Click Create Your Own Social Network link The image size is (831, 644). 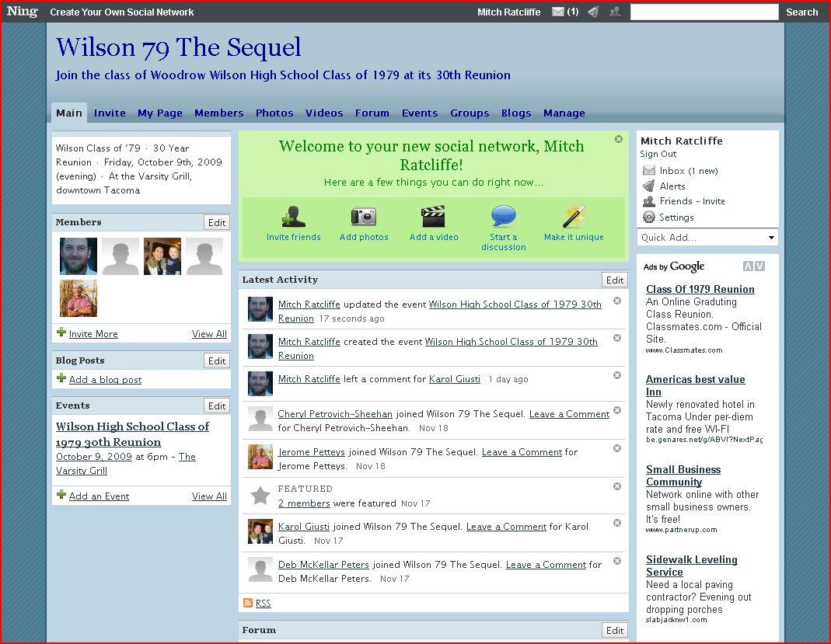click(x=122, y=12)
